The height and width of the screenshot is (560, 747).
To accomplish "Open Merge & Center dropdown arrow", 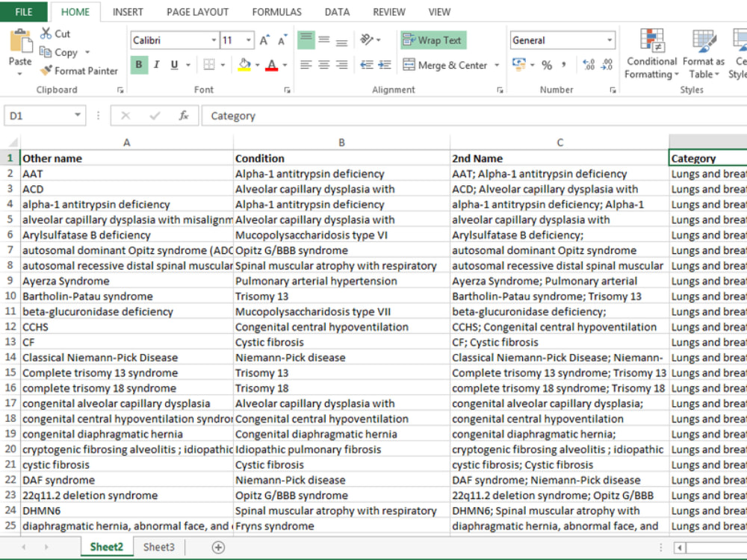I will pyautogui.click(x=497, y=65).
